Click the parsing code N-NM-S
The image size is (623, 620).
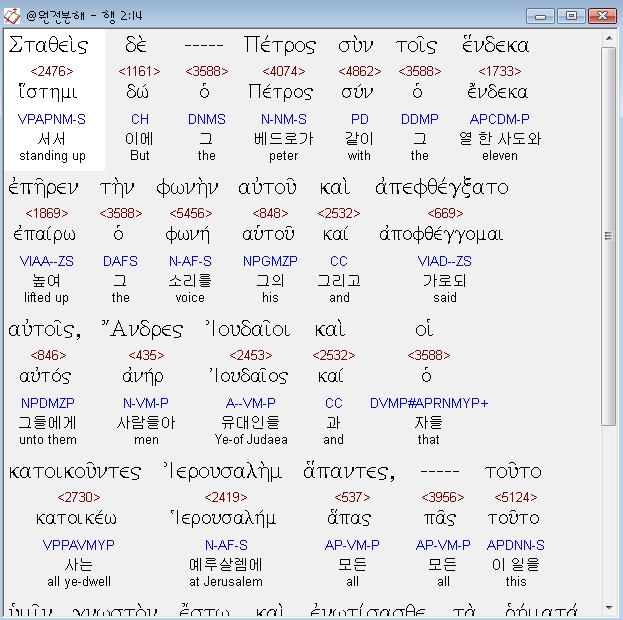point(284,119)
